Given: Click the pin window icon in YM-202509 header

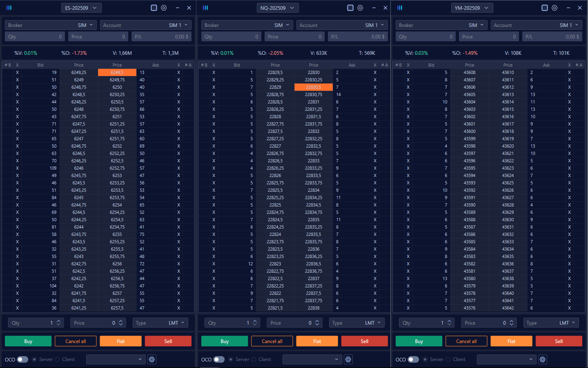Looking at the screenshot, I should [x=544, y=8].
